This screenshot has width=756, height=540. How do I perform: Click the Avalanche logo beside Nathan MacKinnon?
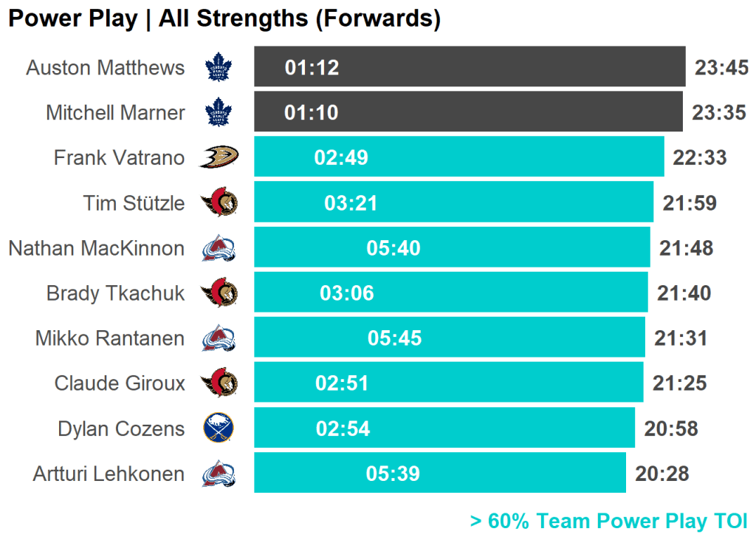(x=219, y=248)
